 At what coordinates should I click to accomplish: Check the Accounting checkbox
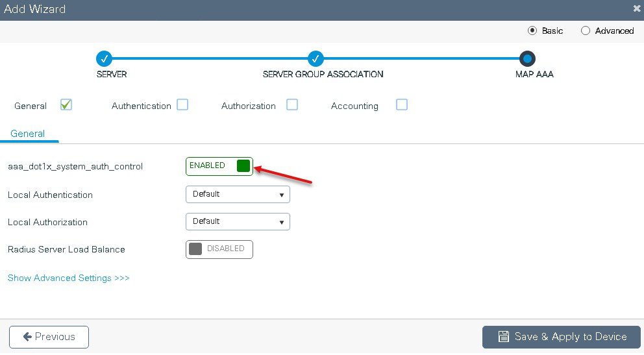tap(402, 105)
